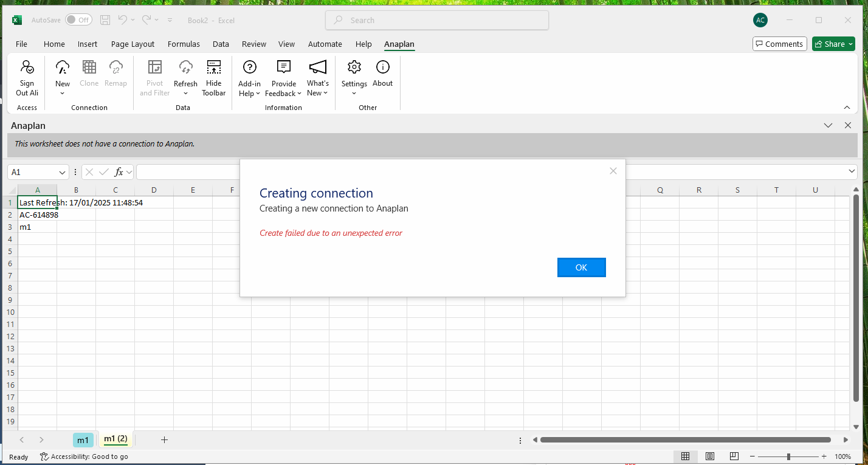Expand the formula bar chevron
This screenshot has height=465, width=868.
click(x=852, y=173)
